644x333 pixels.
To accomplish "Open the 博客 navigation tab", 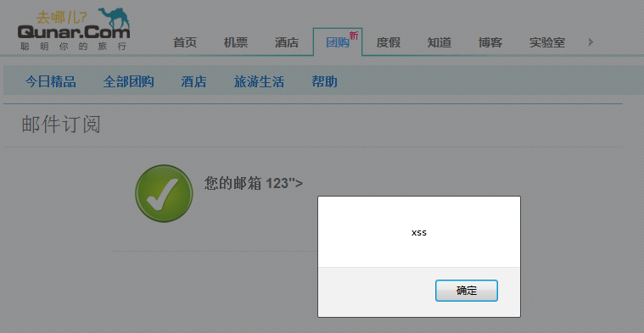I will point(490,42).
